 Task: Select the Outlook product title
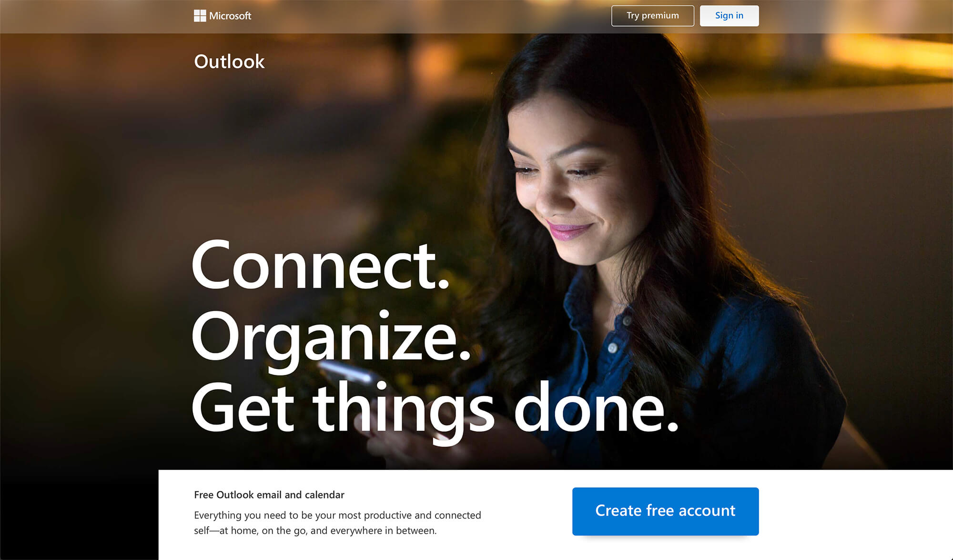229,61
